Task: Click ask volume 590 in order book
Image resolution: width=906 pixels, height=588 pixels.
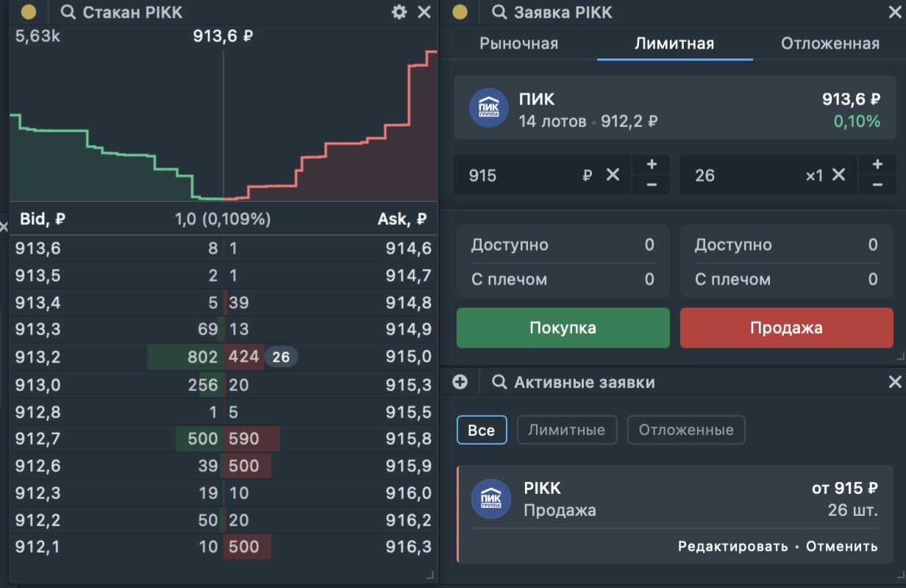Action: click(244, 439)
